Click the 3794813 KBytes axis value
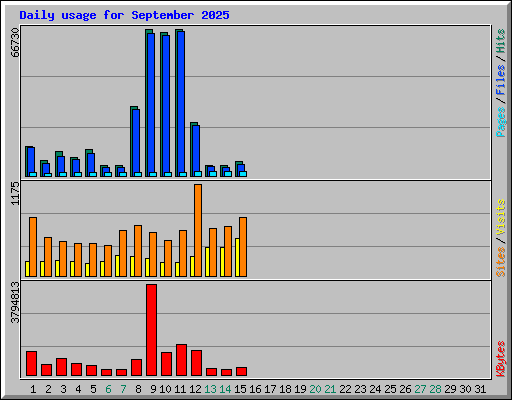Screen dimensions: 512x400 coord(15,303)
